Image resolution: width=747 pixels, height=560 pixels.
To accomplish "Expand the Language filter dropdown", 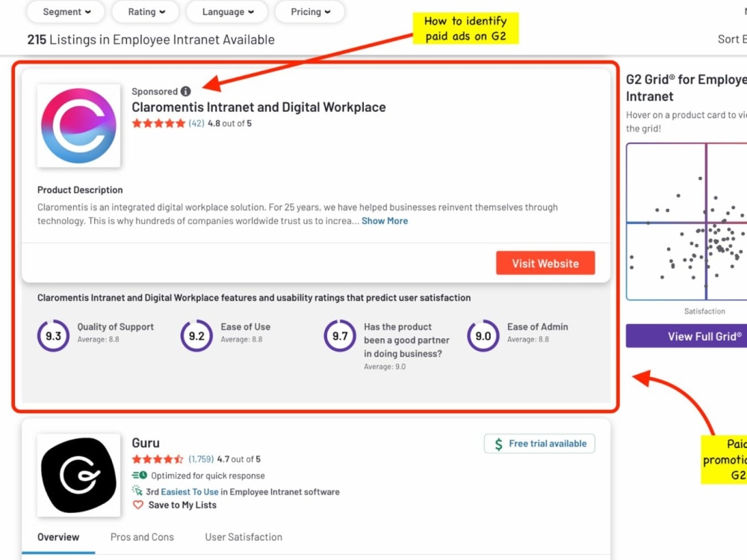I will (x=227, y=12).
